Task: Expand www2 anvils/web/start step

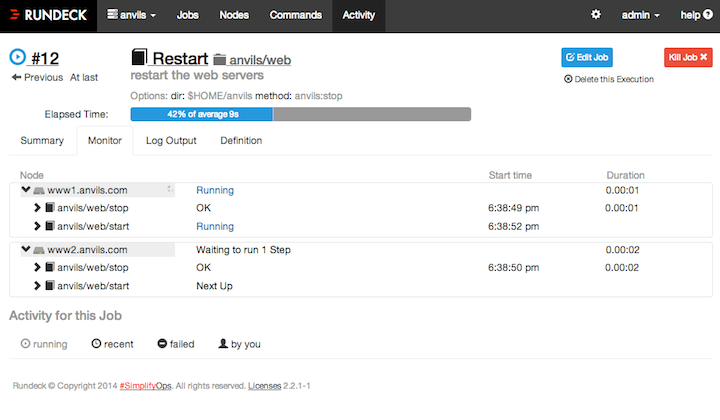Action: click(37, 286)
